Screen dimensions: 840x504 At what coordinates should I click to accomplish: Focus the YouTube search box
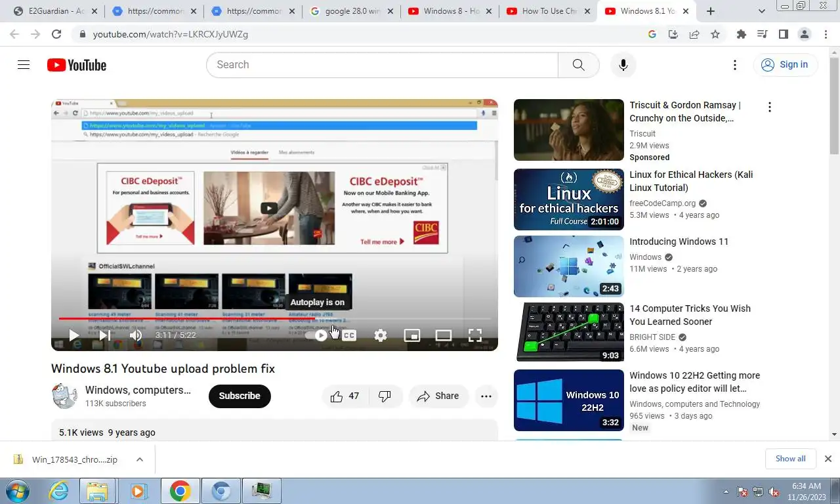(382, 65)
